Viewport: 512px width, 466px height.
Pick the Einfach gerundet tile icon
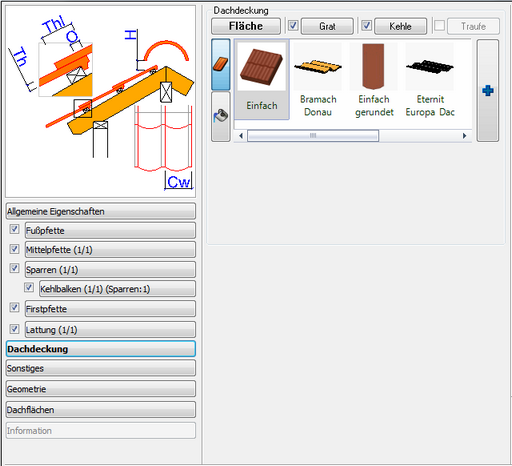coord(374,67)
